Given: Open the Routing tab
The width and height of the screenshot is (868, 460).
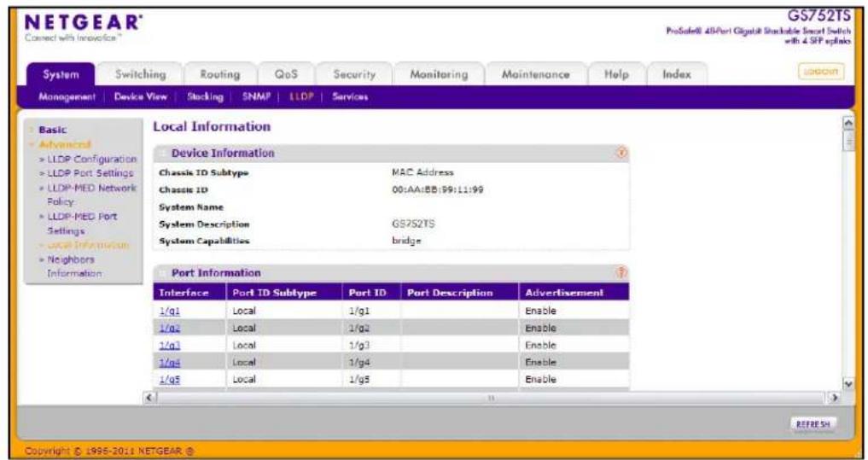Looking at the screenshot, I should click(x=219, y=74).
